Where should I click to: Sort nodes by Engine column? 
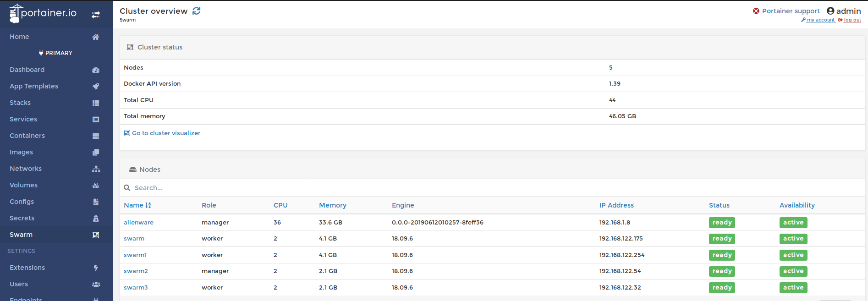tap(403, 206)
